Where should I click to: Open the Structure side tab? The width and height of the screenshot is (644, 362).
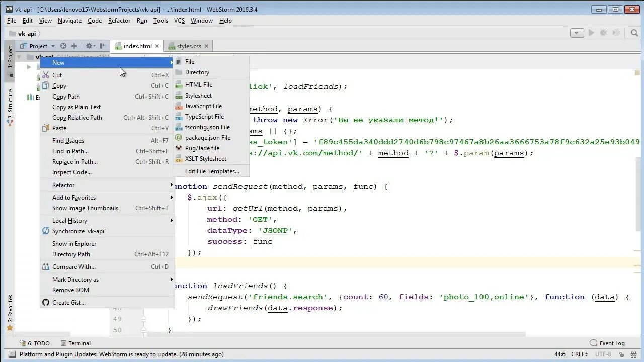[x=10, y=108]
